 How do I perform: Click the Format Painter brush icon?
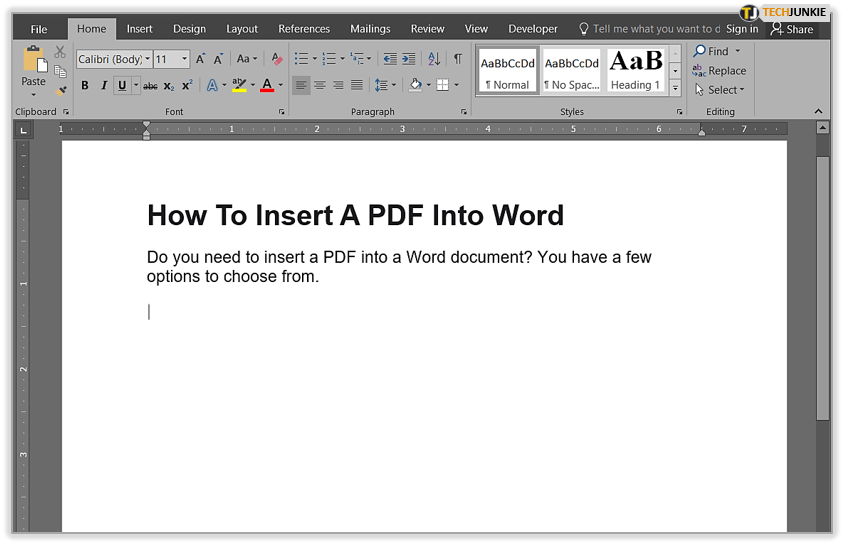point(60,91)
